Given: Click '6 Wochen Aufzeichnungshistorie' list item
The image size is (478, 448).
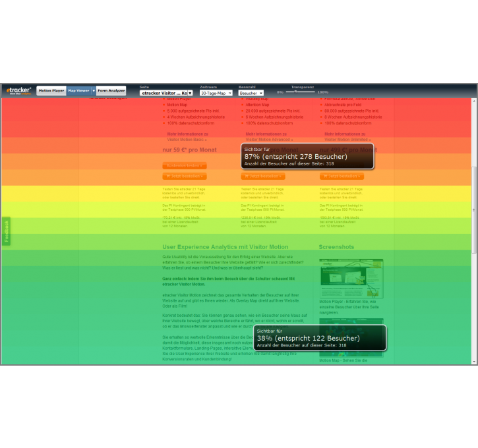Looking at the screenshot, I should (274, 117).
